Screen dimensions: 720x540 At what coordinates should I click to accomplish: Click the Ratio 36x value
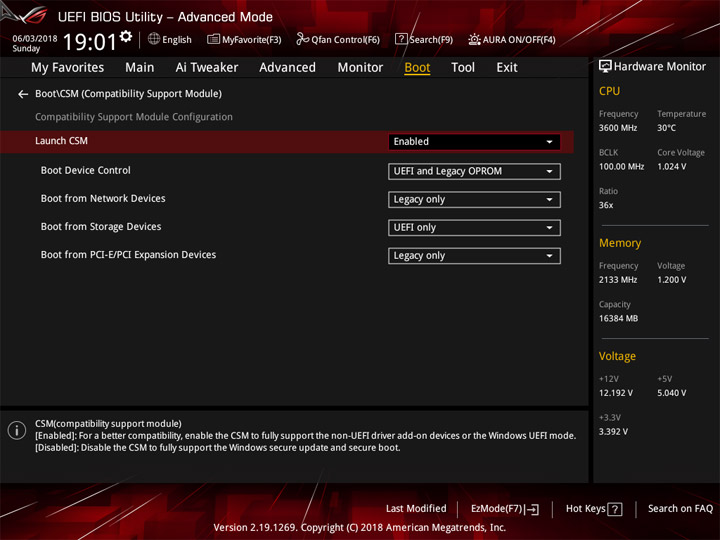(606, 205)
